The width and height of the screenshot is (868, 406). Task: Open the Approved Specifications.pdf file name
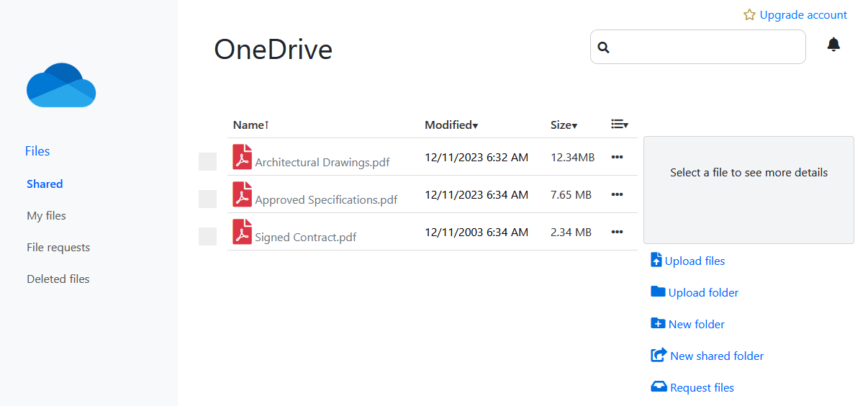coord(326,199)
